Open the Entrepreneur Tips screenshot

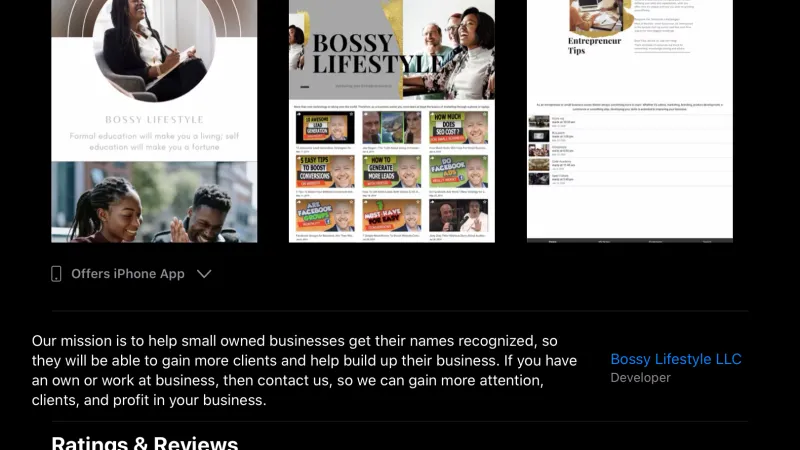pyautogui.click(x=630, y=121)
